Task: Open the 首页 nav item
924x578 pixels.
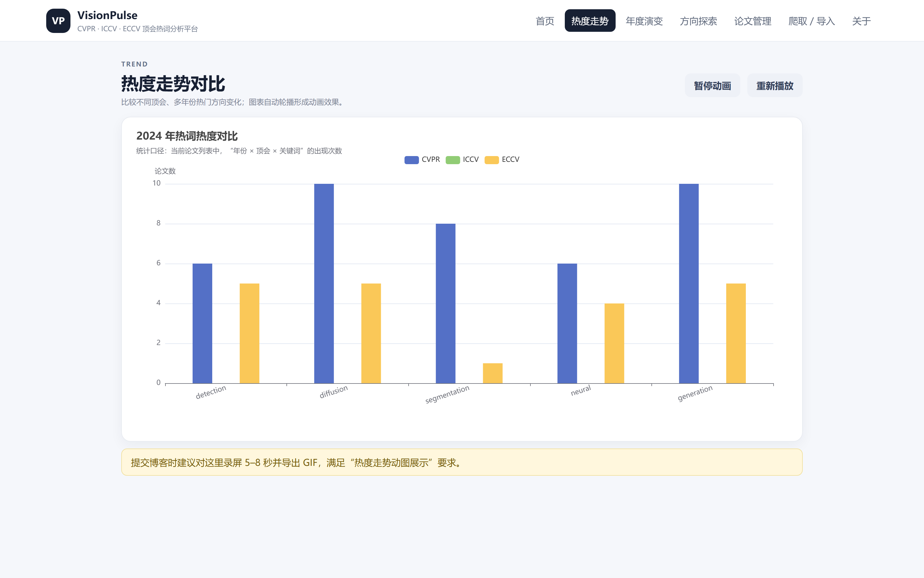Action: pyautogui.click(x=545, y=21)
